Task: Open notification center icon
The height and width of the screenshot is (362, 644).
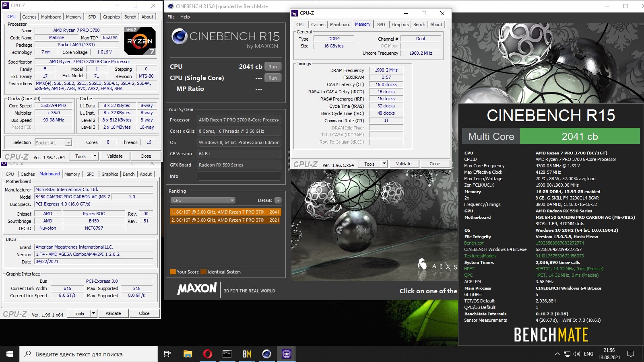Action: pos(631,354)
